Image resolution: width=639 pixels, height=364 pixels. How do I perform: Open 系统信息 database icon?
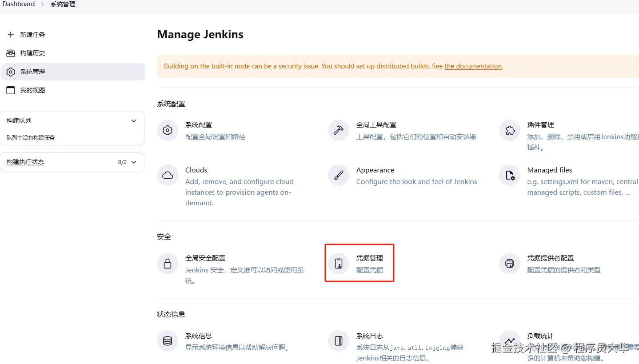point(168,341)
